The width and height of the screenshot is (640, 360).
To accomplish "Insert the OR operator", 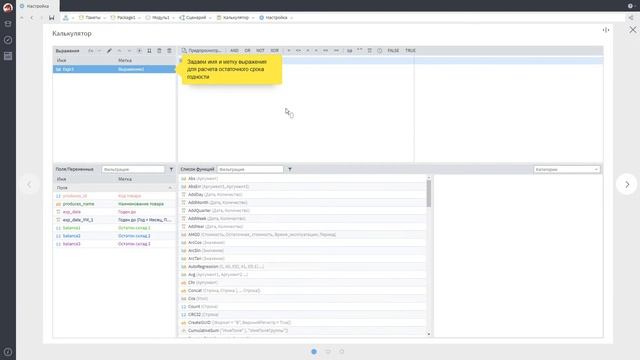I will click(247, 50).
